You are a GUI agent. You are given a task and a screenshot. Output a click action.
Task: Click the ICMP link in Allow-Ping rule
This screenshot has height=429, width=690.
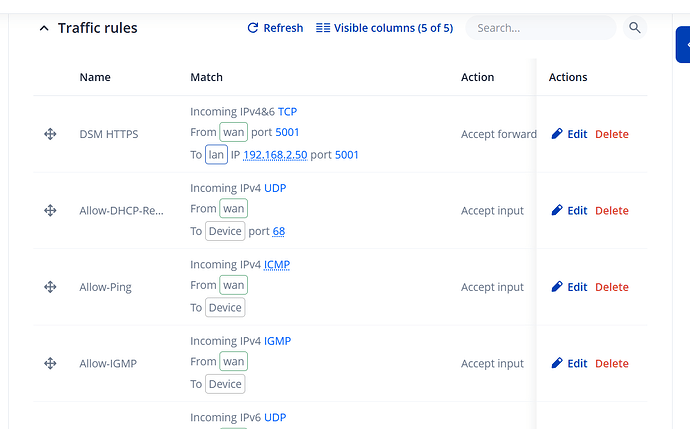tap(277, 265)
